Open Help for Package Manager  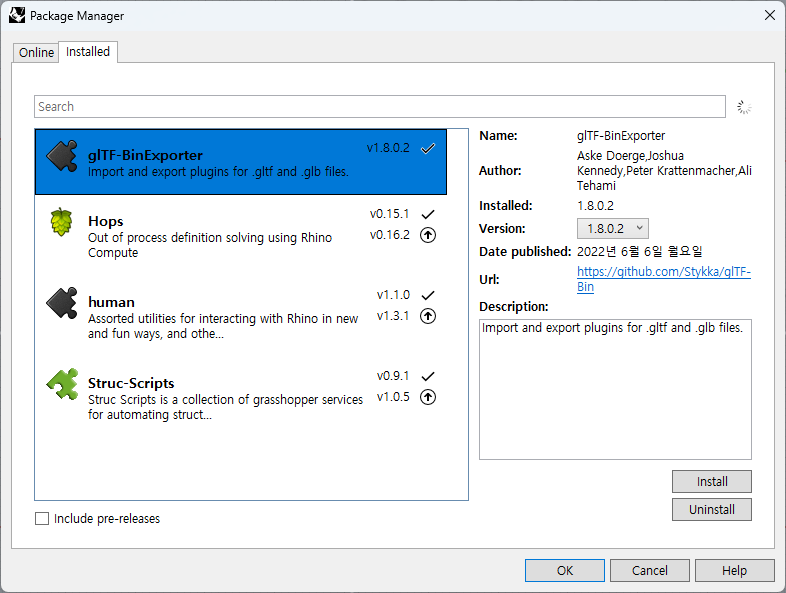pos(734,570)
